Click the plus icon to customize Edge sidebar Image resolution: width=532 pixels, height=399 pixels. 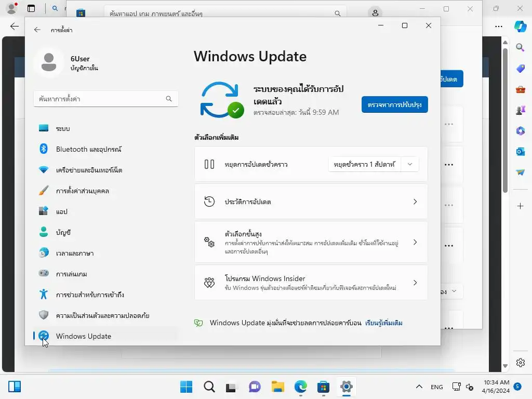520,206
